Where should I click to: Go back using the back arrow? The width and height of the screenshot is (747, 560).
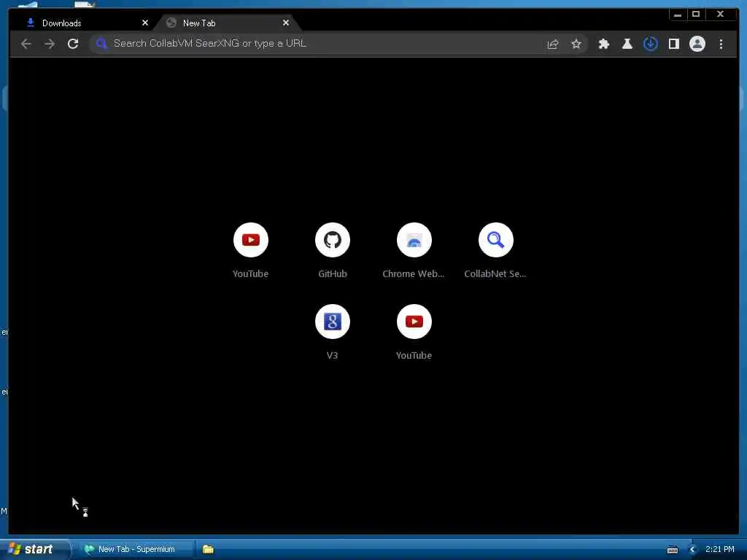(x=26, y=44)
